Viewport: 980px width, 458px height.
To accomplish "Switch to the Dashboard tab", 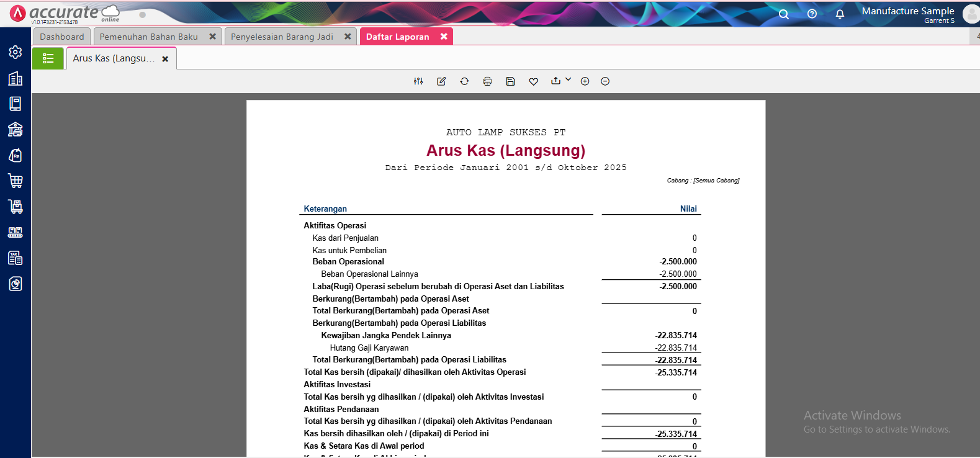I will (x=62, y=37).
